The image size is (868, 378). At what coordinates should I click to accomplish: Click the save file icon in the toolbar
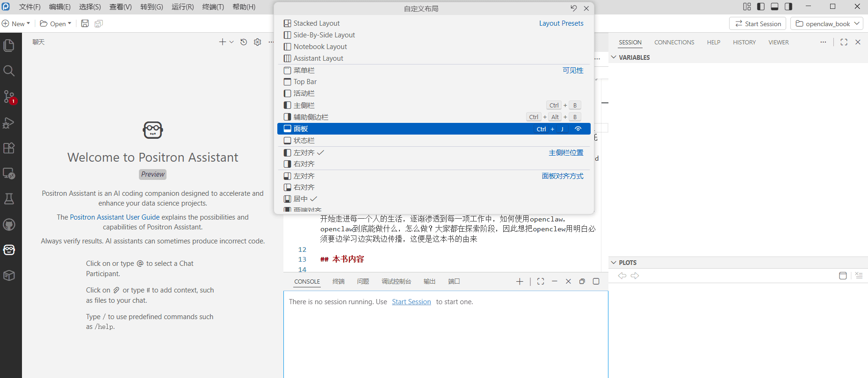(85, 24)
